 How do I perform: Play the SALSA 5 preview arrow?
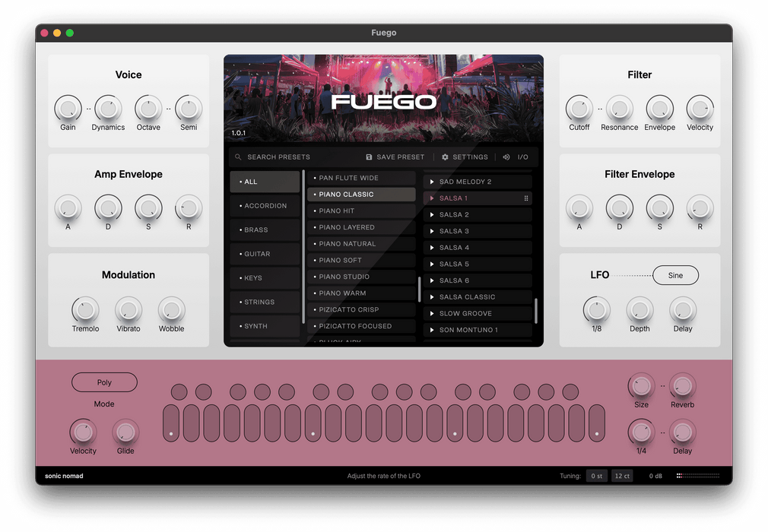point(431,264)
